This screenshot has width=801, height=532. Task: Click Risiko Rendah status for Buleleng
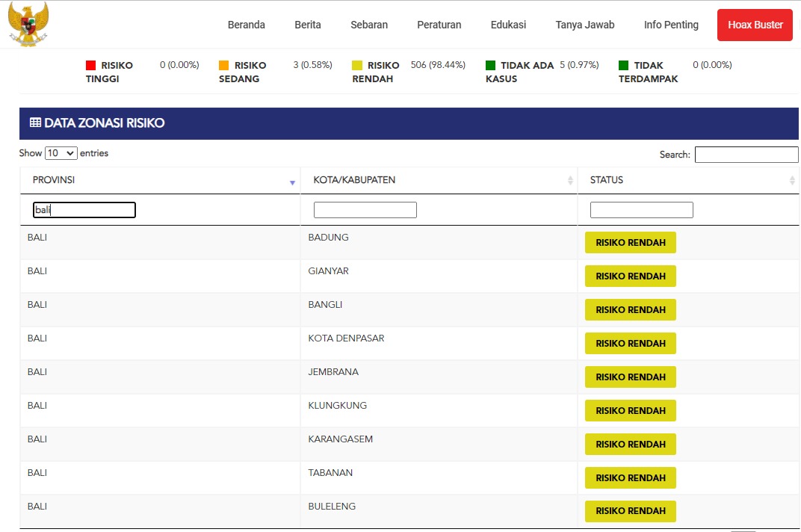click(x=631, y=511)
